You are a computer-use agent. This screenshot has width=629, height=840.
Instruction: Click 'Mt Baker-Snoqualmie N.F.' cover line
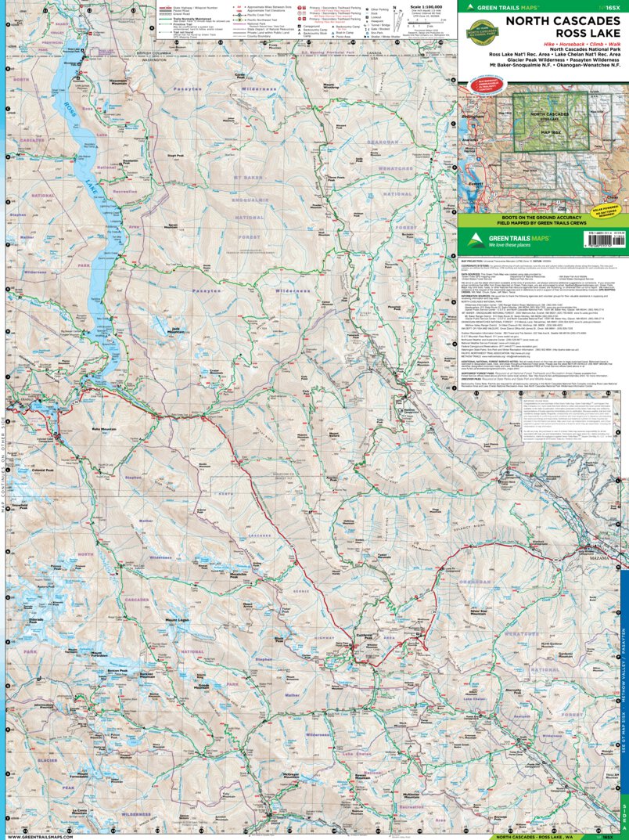coord(519,65)
